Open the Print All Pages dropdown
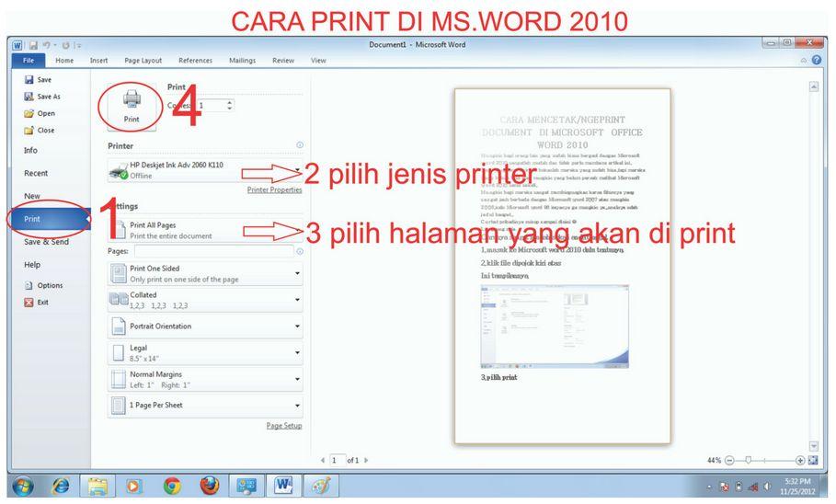 (205, 231)
